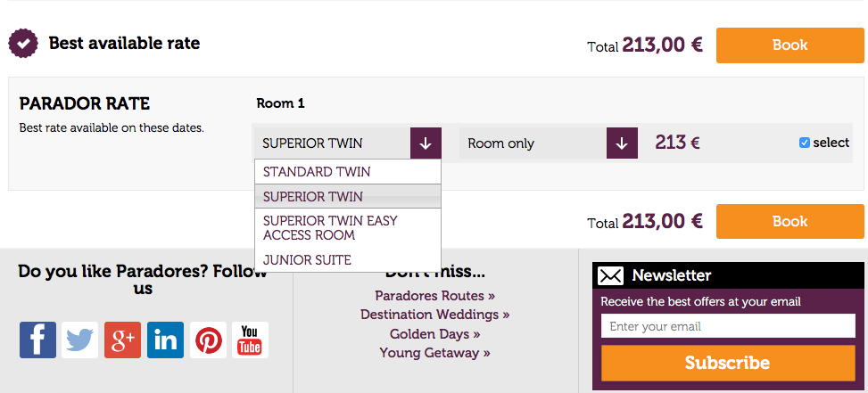Open the Pinterest icon
Screen dimensions: 868x393
(x=208, y=340)
